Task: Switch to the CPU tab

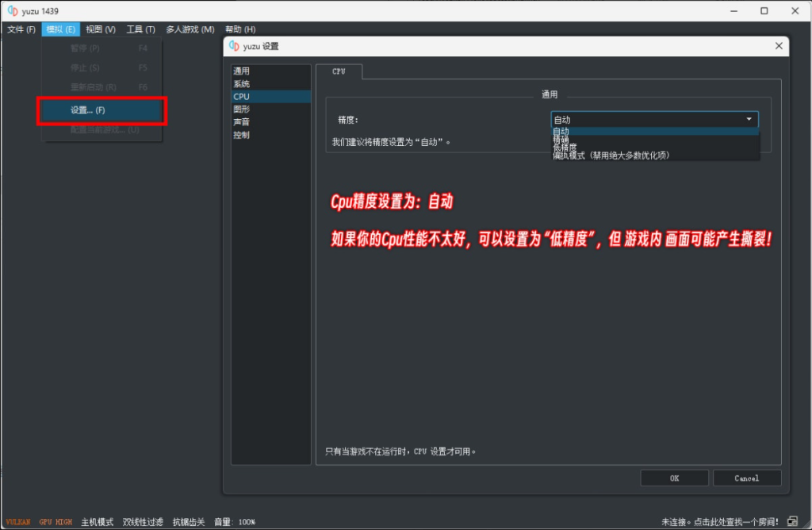Action: pos(339,71)
